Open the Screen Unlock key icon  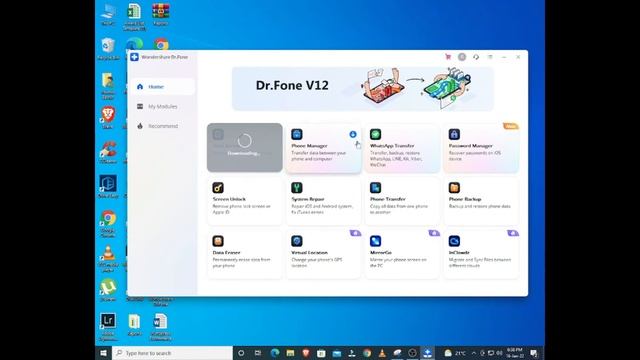pos(218,188)
